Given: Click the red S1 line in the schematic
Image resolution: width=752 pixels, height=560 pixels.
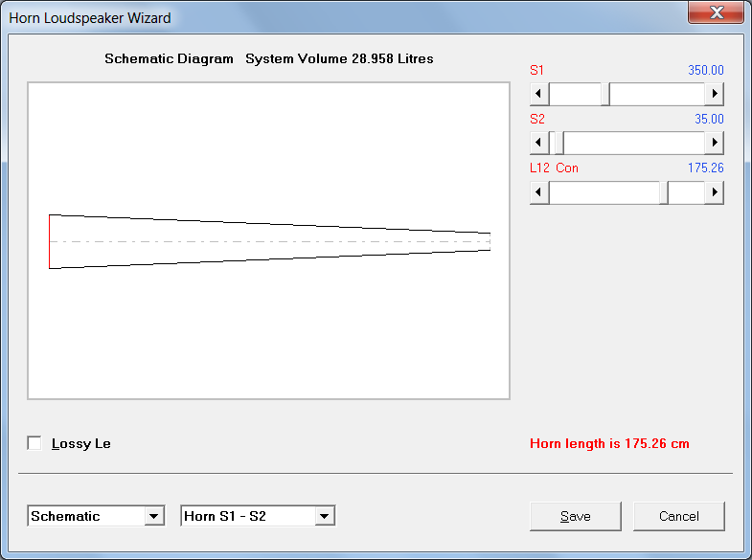Looking at the screenshot, I should click(50, 241).
